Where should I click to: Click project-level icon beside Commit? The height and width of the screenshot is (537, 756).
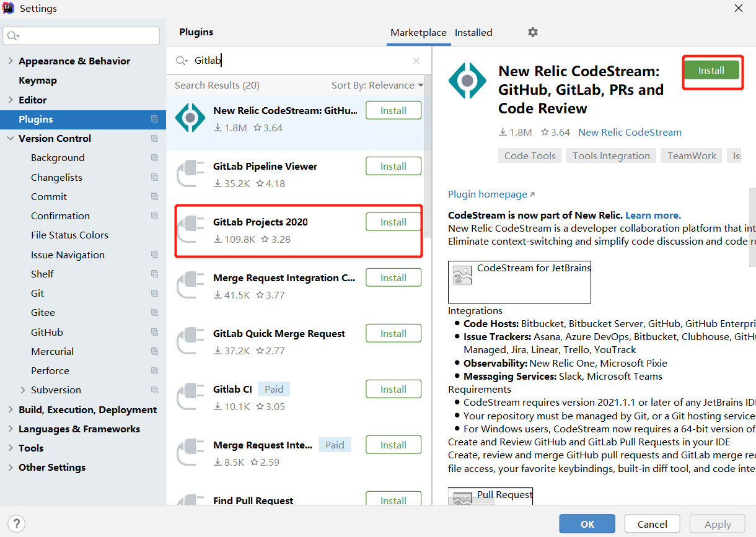tap(154, 196)
